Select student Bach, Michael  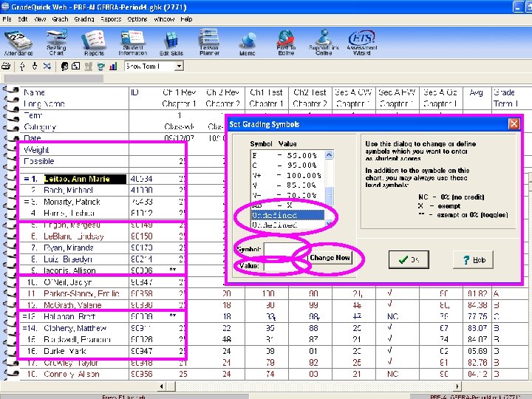pyautogui.click(x=68, y=191)
